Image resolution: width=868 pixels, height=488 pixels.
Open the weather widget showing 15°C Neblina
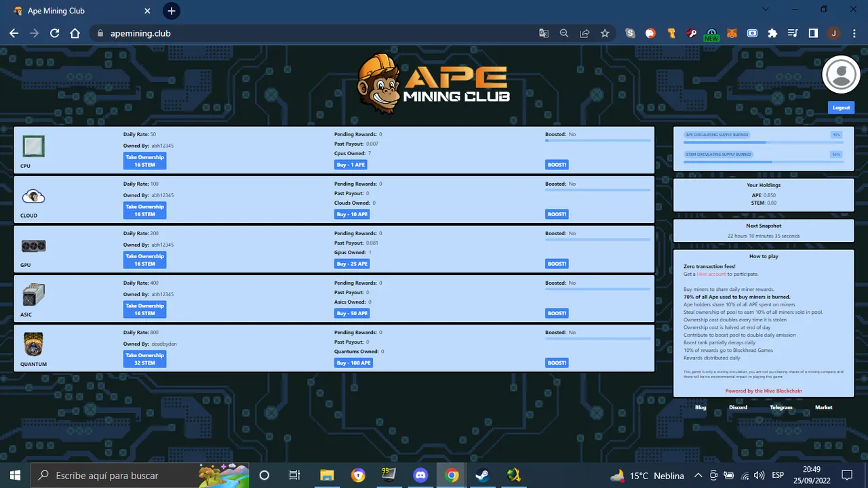(647, 476)
